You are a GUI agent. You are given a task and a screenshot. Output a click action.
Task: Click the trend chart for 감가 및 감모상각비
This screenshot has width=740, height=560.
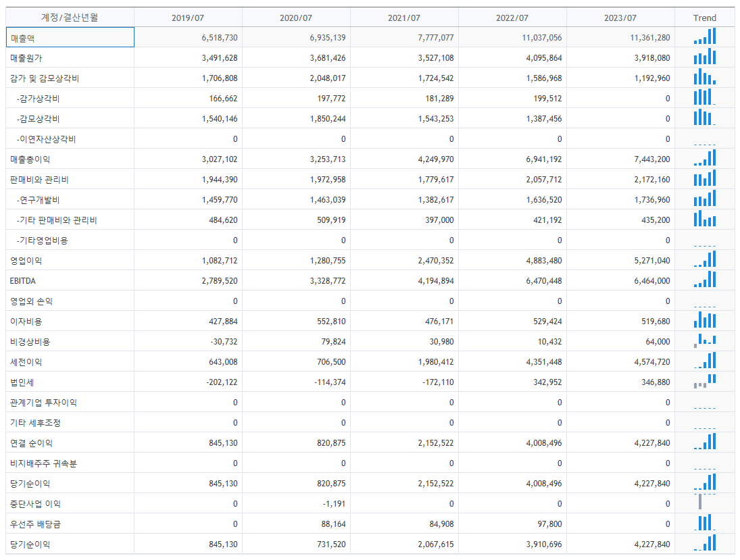coord(705,77)
